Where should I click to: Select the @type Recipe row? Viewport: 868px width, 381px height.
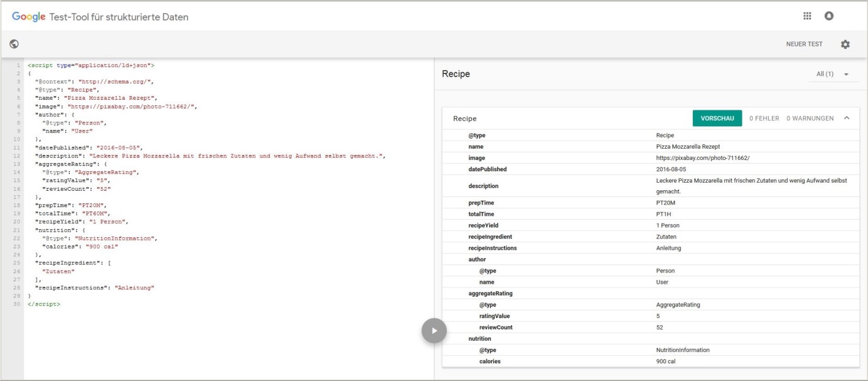pyautogui.click(x=651, y=135)
